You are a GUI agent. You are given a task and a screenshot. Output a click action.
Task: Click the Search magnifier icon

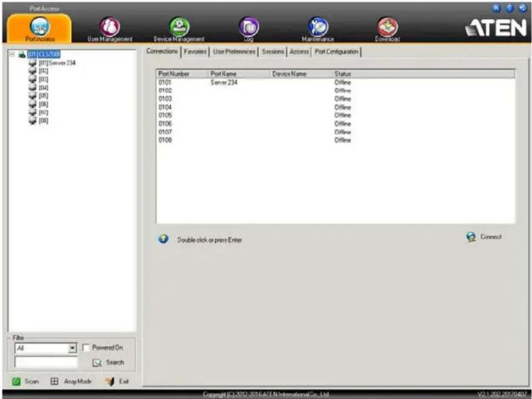click(97, 363)
